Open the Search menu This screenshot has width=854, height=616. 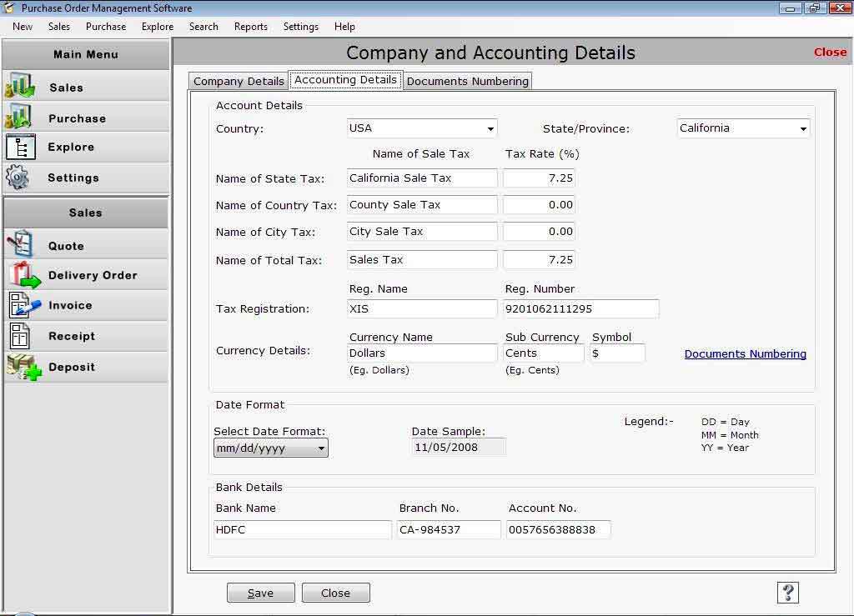pyautogui.click(x=203, y=26)
